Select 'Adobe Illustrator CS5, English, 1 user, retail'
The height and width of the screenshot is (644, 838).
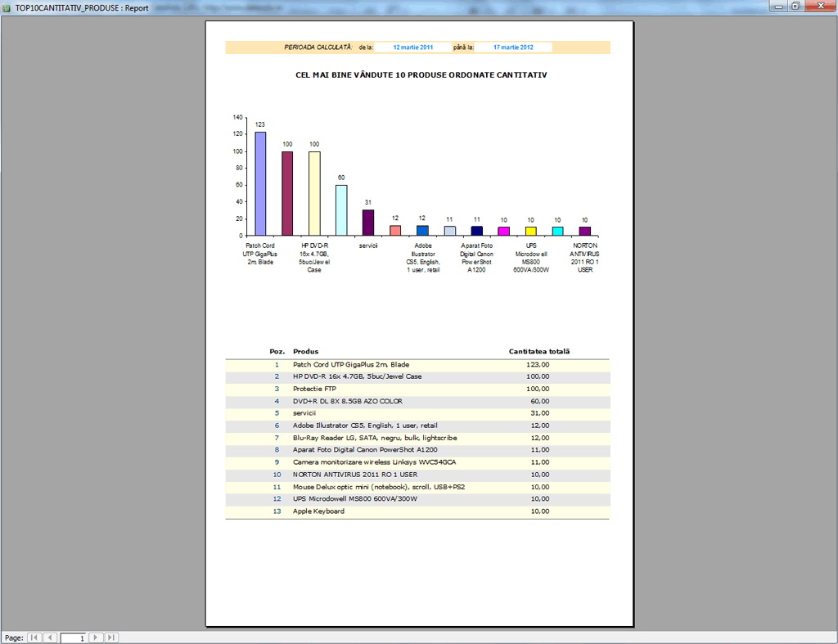[417, 426]
